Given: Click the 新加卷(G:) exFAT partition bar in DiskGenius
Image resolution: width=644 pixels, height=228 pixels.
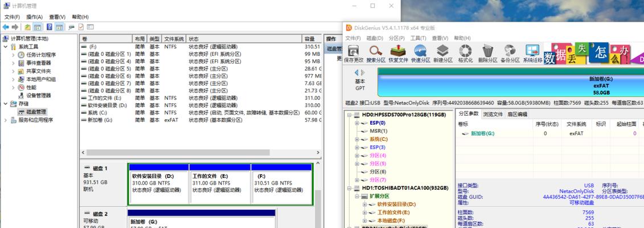Looking at the screenshot, I should pos(511,82).
